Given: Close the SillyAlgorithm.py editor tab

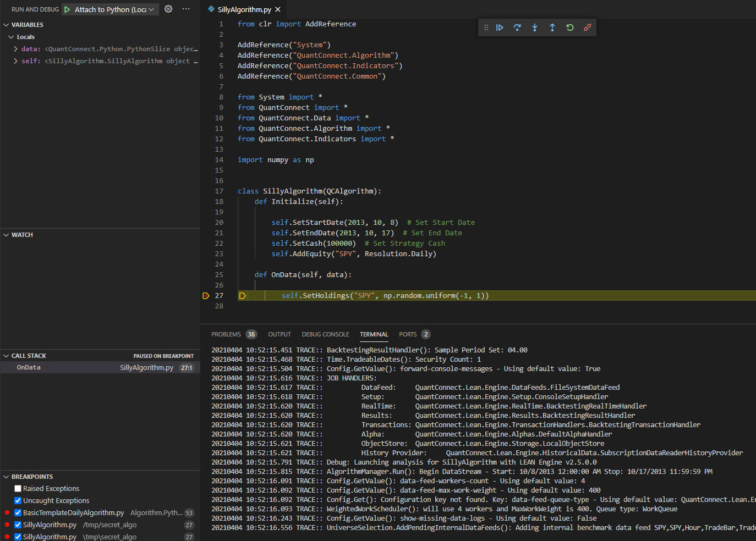Looking at the screenshot, I should click(x=278, y=9).
